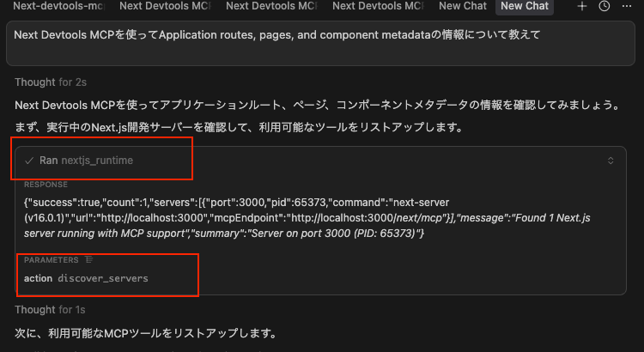Click the RESPONSE label

tap(46, 185)
